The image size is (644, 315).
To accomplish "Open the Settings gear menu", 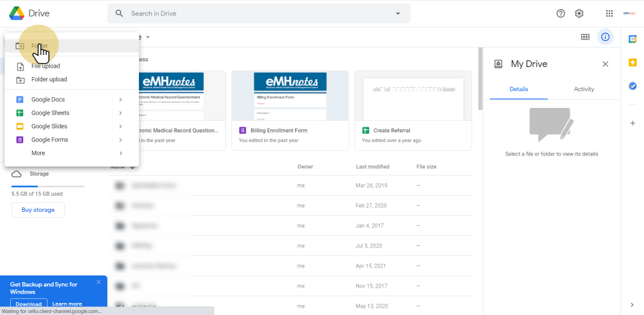I will pos(580,13).
